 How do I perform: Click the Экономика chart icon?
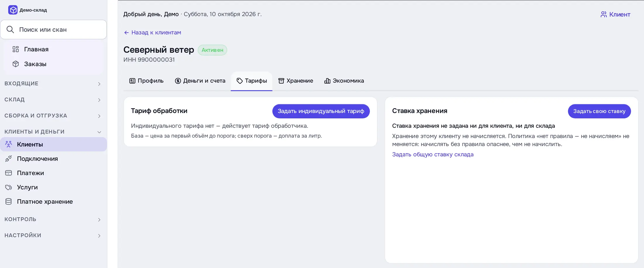pyautogui.click(x=327, y=81)
